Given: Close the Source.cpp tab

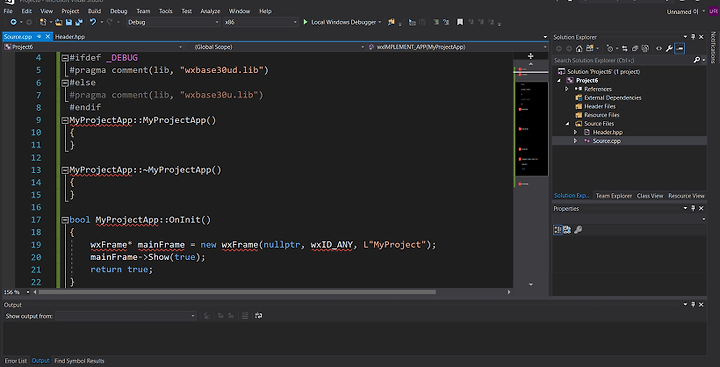Looking at the screenshot, I should (x=48, y=37).
